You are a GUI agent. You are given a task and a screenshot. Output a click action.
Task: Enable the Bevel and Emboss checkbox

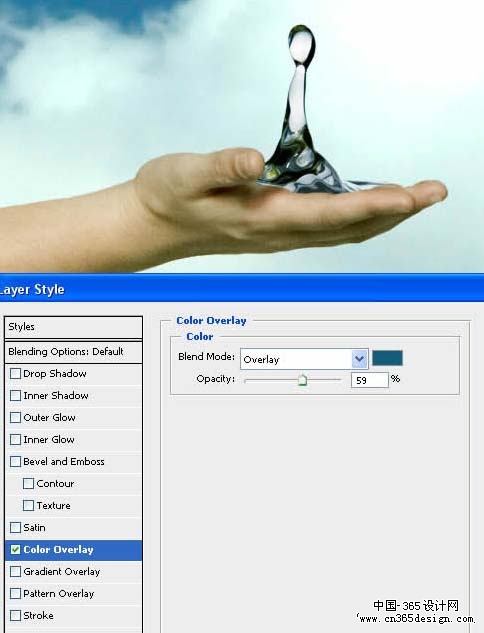click(x=15, y=461)
